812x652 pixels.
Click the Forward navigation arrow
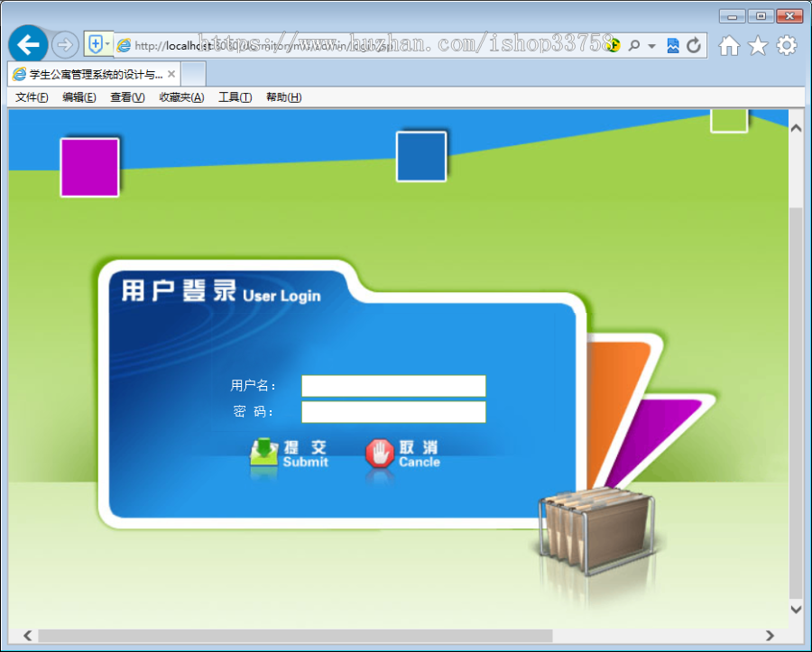coord(64,44)
